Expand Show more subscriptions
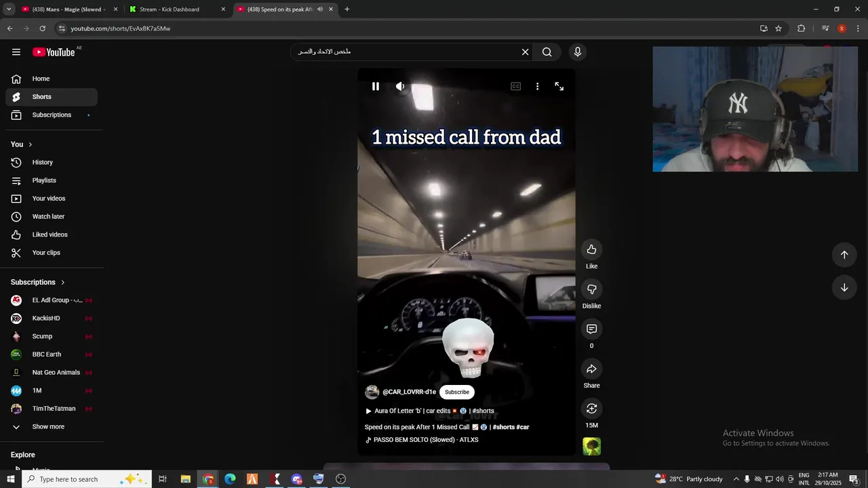This screenshot has height=488, width=868. 52,427
